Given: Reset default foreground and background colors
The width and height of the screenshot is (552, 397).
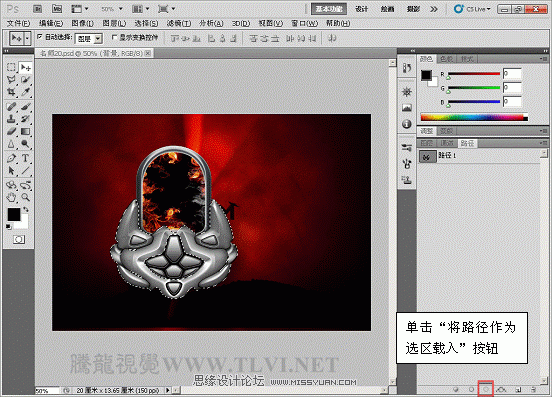Looking at the screenshot, I should [x=9, y=227].
